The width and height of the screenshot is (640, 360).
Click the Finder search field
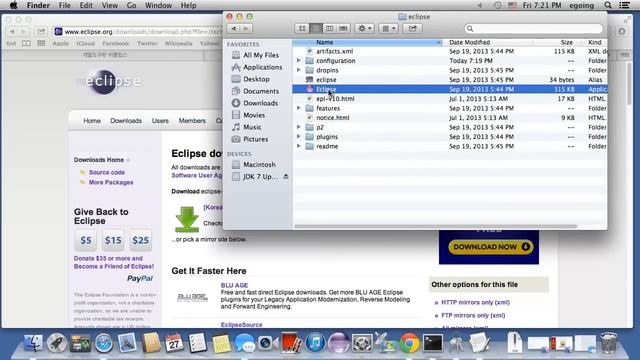pos(533,29)
